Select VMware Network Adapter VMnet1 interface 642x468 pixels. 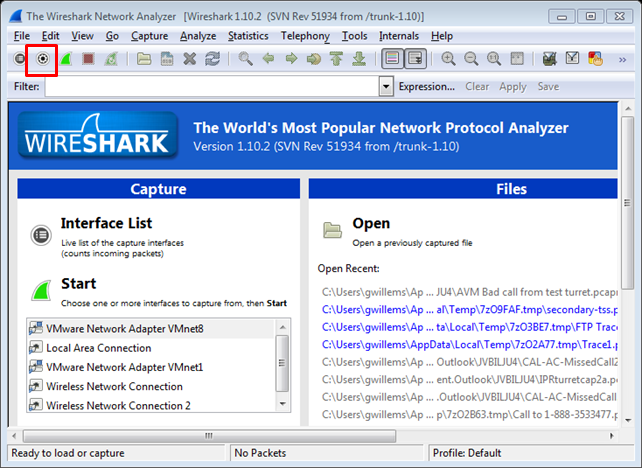[x=151, y=367]
